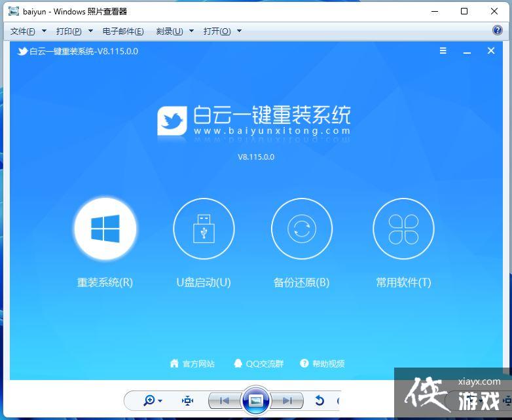Click the 白云一键重装系统-V8.115.0.0 title text
Viewport: 512px width, 420px height.
coord(84,51)
